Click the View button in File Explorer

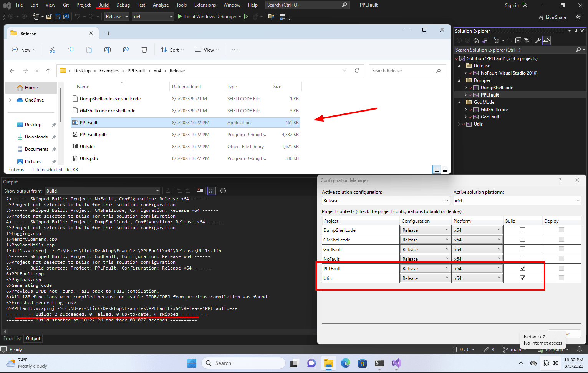207,50
